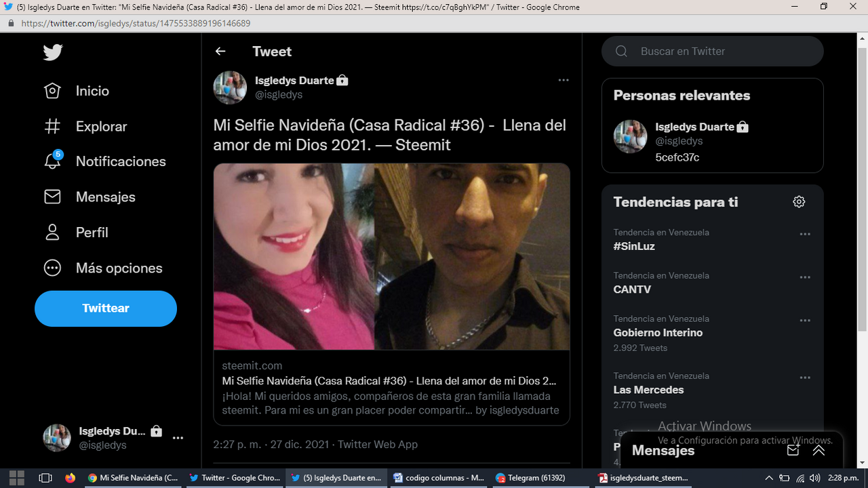Click the new message icon in the Mensajes drawer
The image size is (868, 488).
pos(793,450)
